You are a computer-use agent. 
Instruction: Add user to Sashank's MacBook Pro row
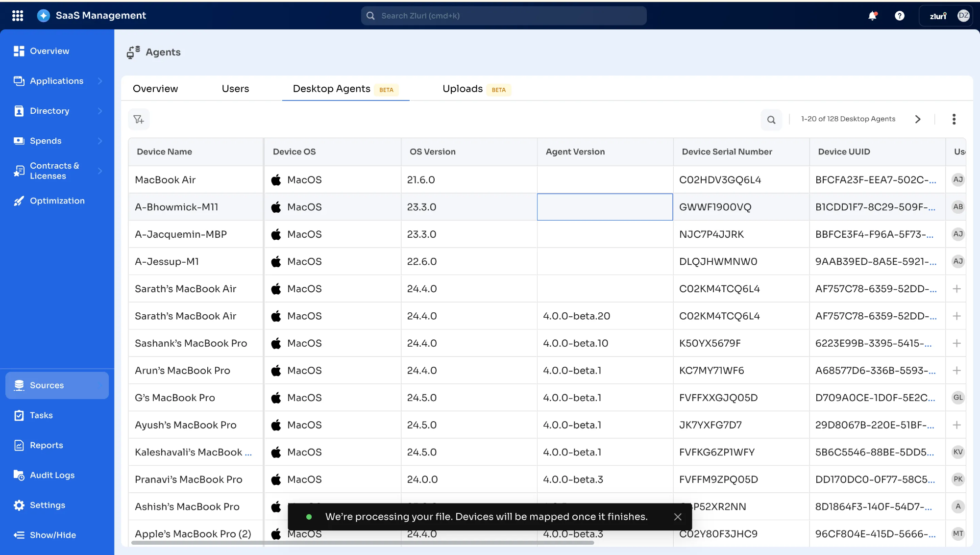(956, 343)
